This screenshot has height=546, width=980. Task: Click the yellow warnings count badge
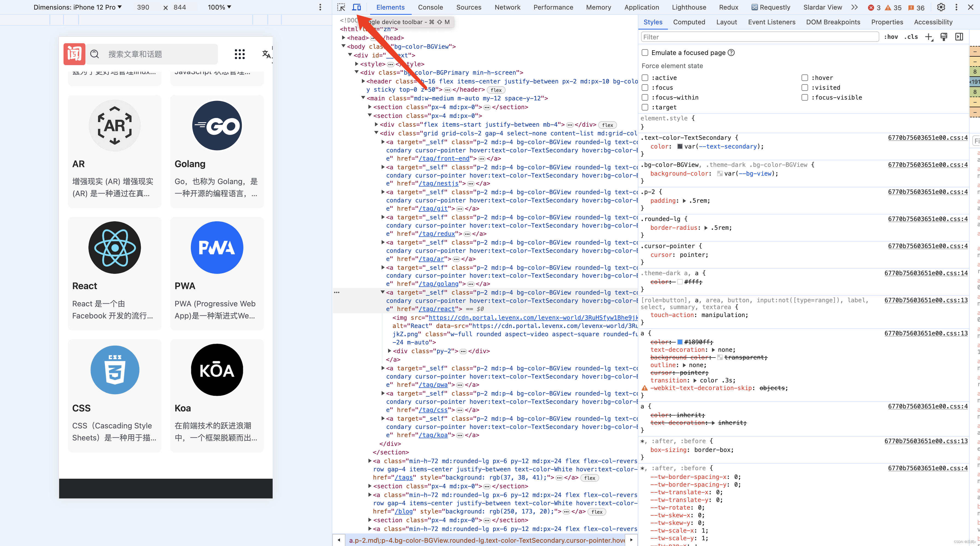point(893,8)
